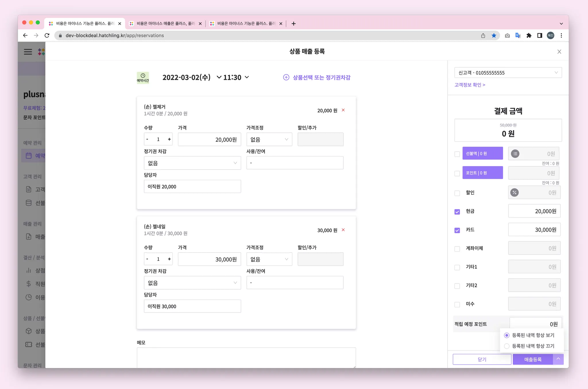The image size is (588, 389).
Task: Enable the 계좌이체 checkbox
Action: tap(457, 249)
